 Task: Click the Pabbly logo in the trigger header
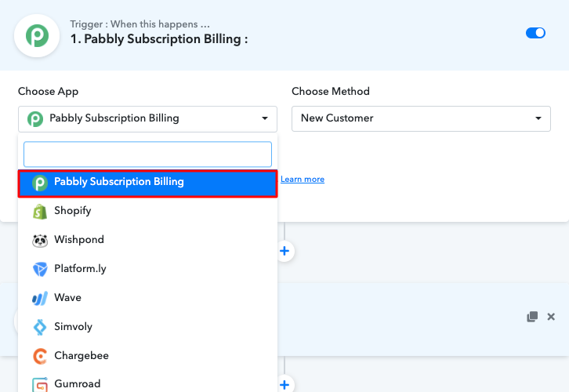pos(37,35)
